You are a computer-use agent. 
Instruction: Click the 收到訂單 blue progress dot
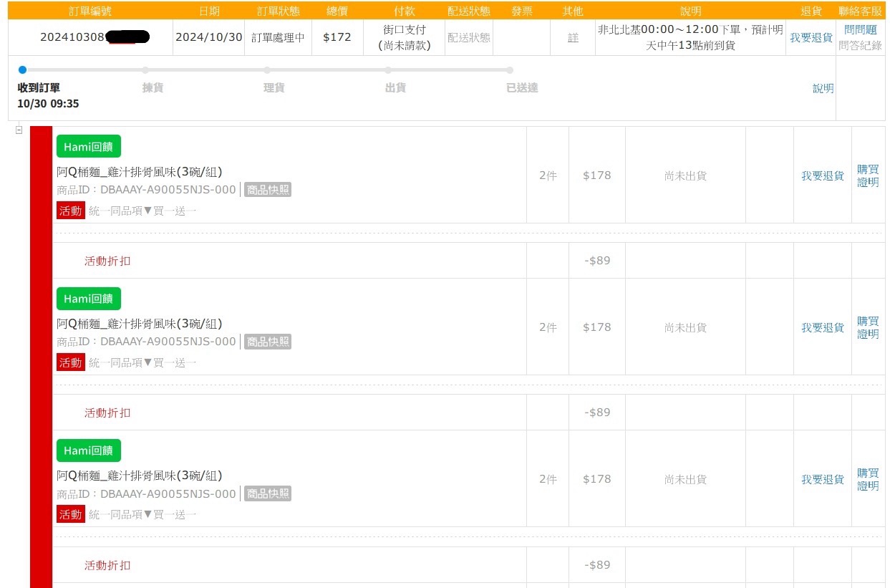(22, 70)
